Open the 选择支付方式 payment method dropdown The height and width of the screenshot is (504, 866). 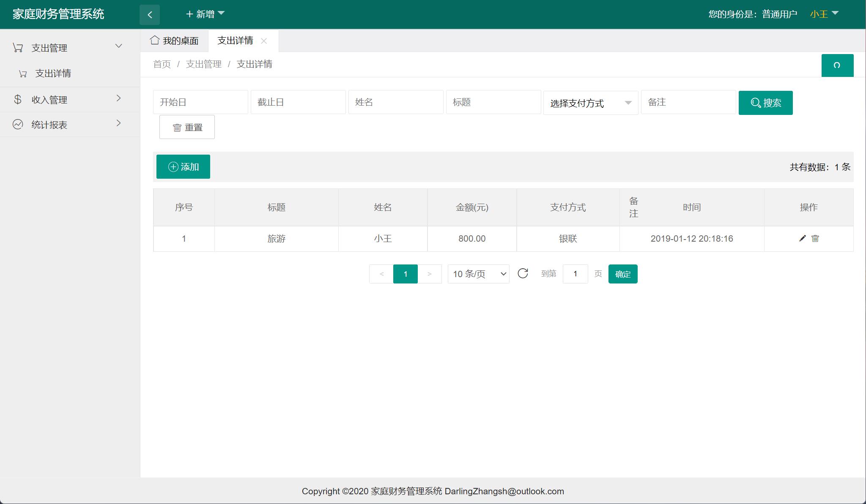(x=590, y=102)
